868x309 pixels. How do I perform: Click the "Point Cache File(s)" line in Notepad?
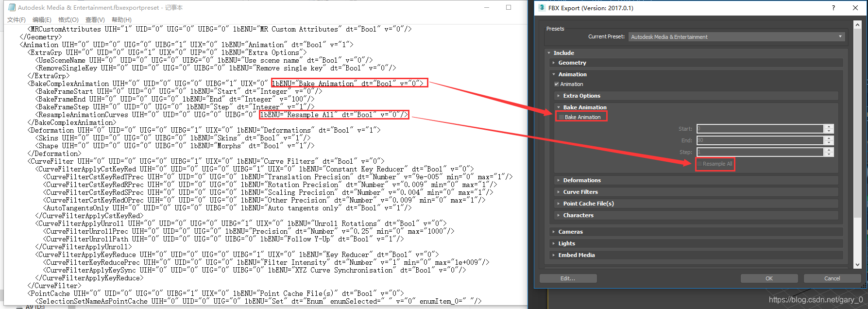pos(216,293)
